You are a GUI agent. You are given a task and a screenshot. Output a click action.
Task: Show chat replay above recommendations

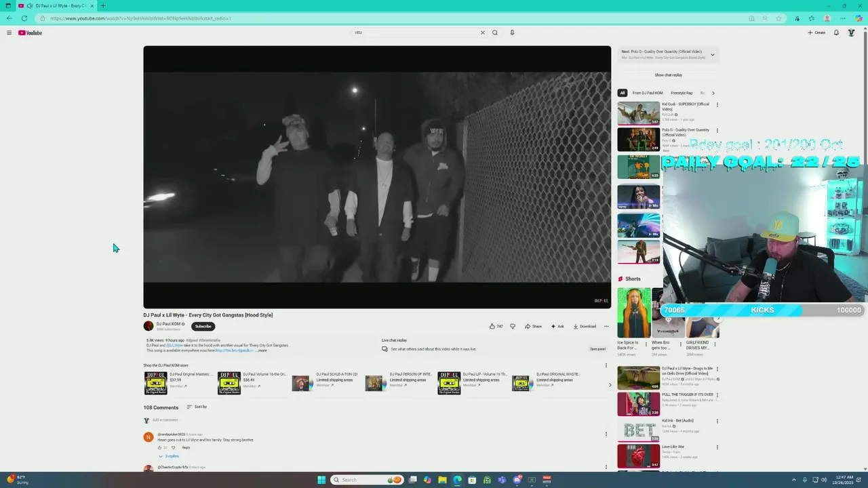tap(668, 75)
